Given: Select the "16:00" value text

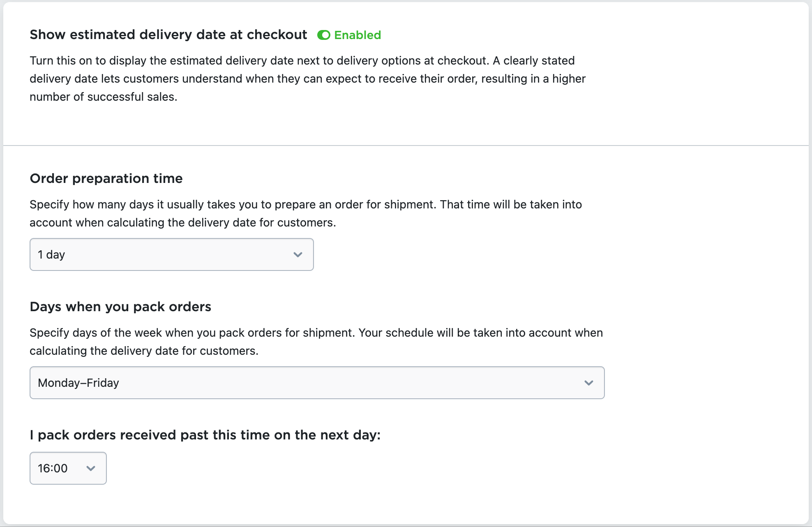Looking at the screenshot, I should (x=53, y=469).
